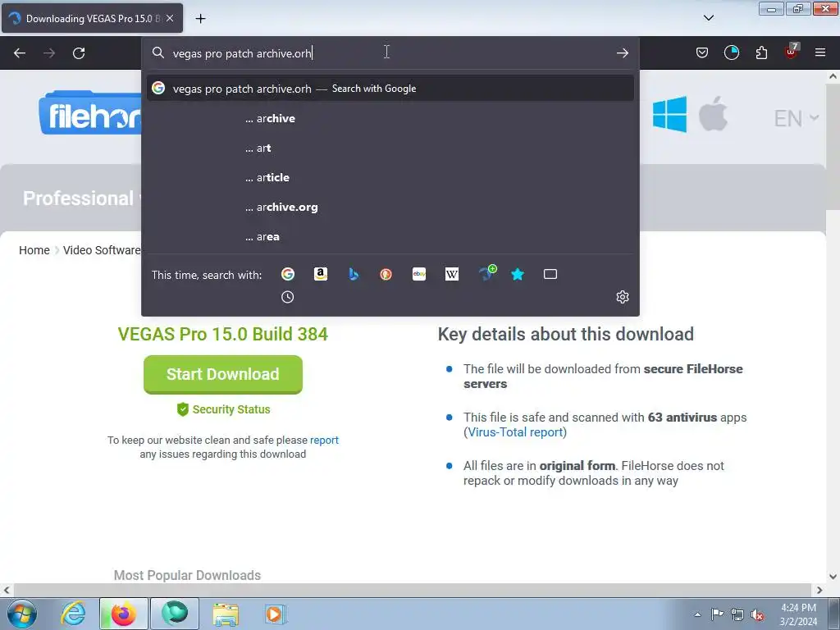Screen dimensions: 840x630
Task: Open the taskbar clock showing 4:24 PM
Action: (x=798, y=614)
